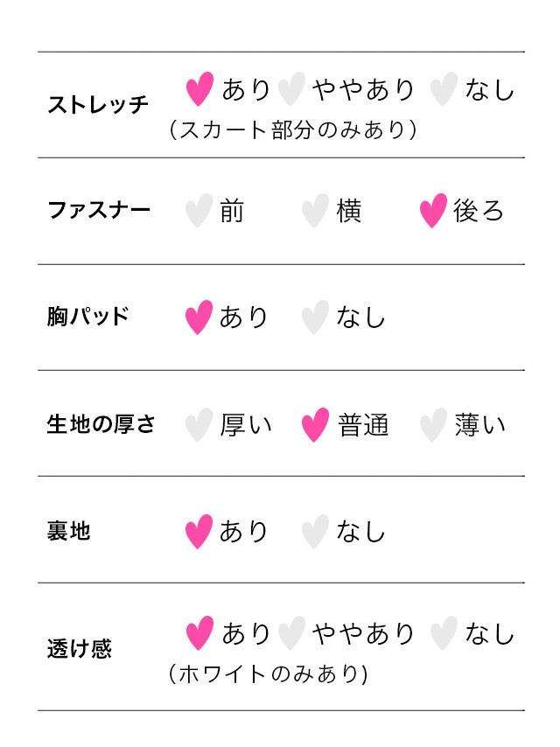Click the pink heart for 透け感 あり
This screenshot has width=560, height=747.
[x=199, y=633]
